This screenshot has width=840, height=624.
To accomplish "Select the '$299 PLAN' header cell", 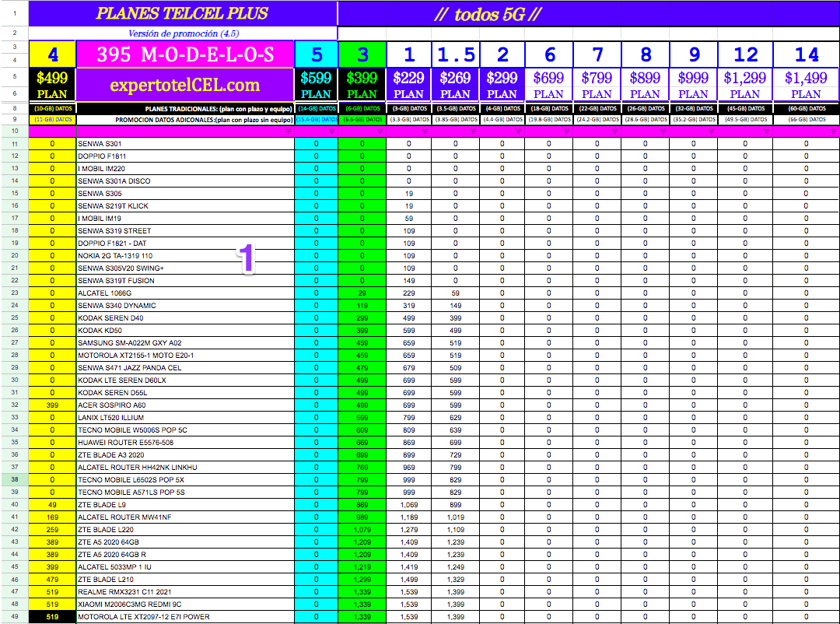I will [502, 85].
